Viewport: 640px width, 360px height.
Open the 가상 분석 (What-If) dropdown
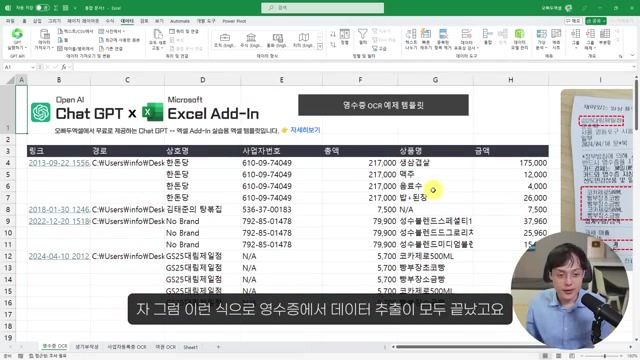click(x=541, y=39)
